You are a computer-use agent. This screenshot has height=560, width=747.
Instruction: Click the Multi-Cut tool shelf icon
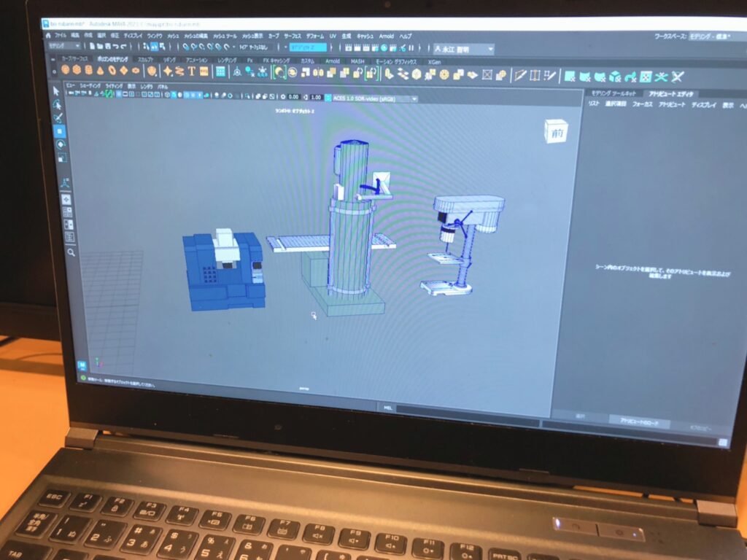coord(520,75)
